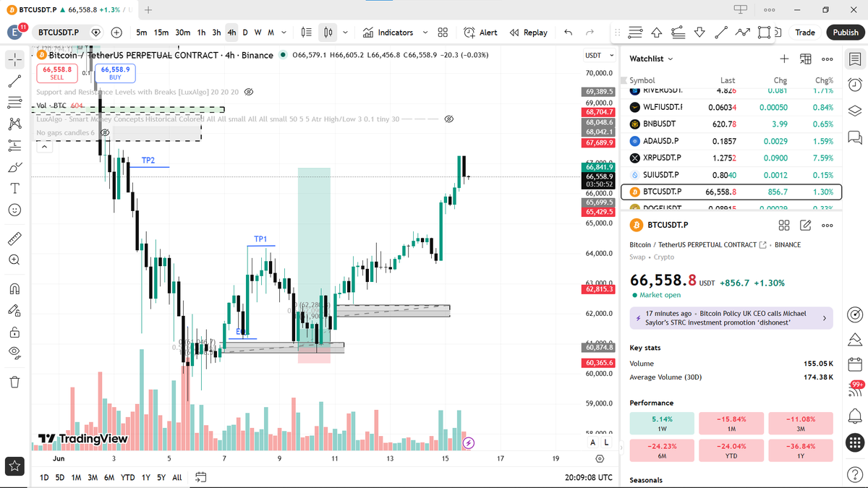Select the ruler measure tool
Viewport: 868px width, 488px height.
coord(14,239)
